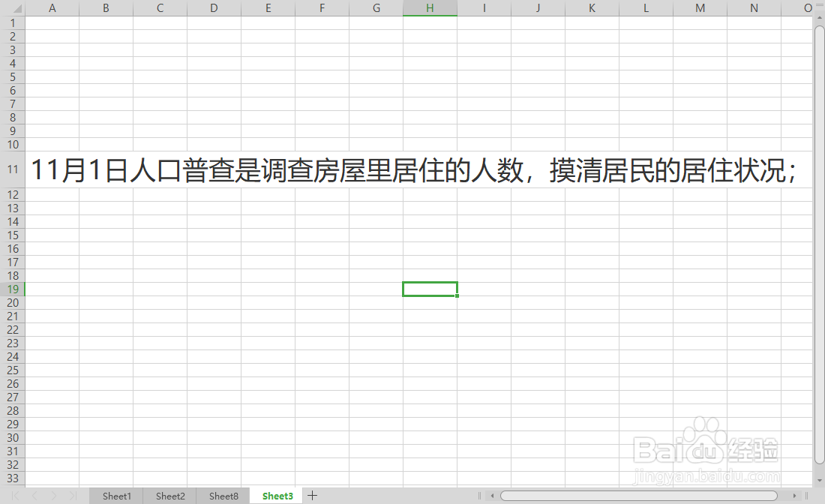The width and height of the screenshot is (825, 504).
Task: Click the next sheet navigation arrow
Action: 53,496
